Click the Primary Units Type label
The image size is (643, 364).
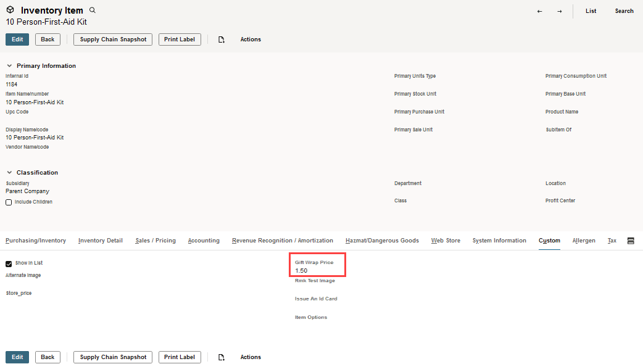[x=415, y=76]
